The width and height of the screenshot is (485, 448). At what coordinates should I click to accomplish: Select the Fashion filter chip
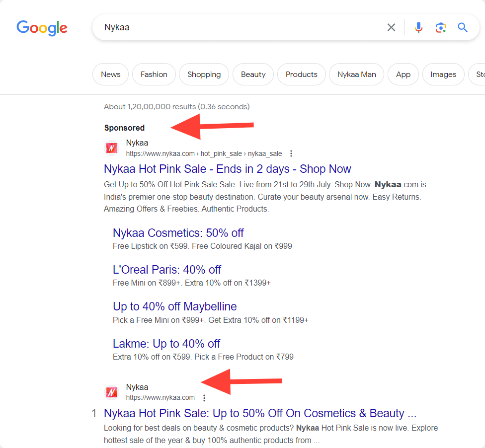pos(154,75)
